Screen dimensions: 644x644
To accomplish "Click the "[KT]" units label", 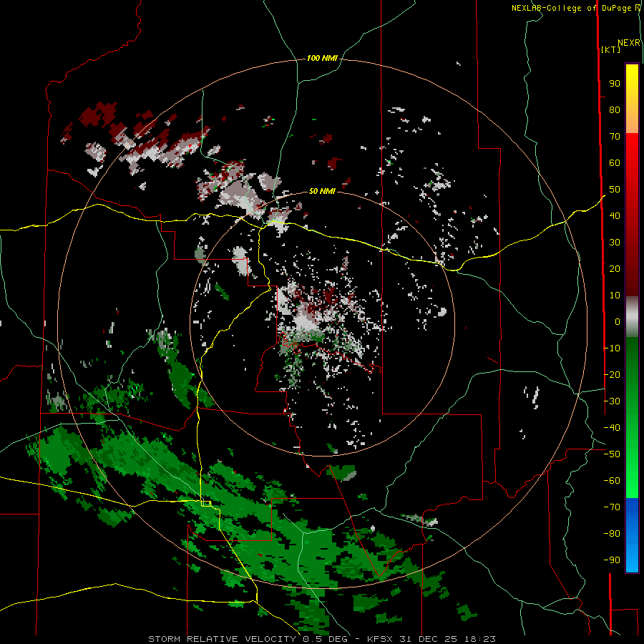I will [x=611, y=49].
